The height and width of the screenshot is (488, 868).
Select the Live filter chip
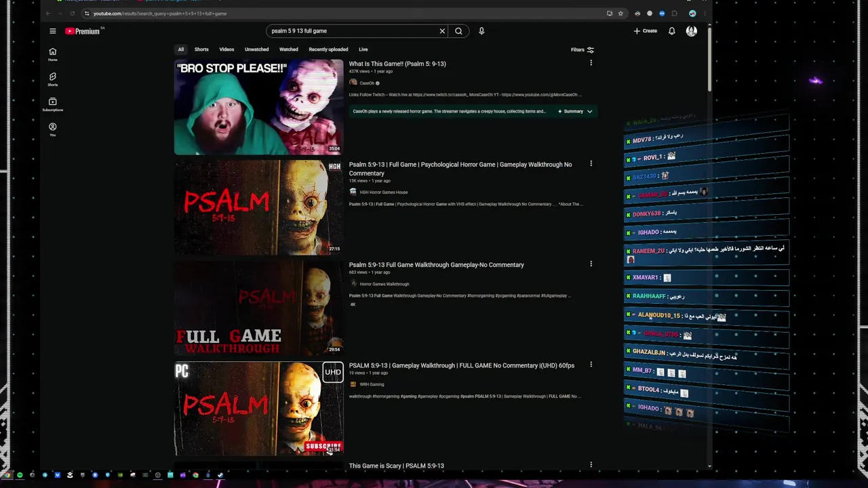click(363, 49)
